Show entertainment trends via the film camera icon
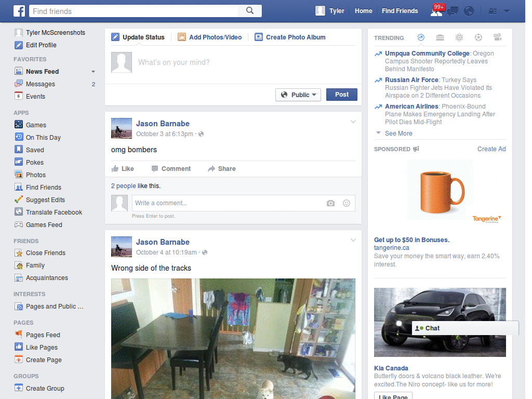 click(497, 37)
